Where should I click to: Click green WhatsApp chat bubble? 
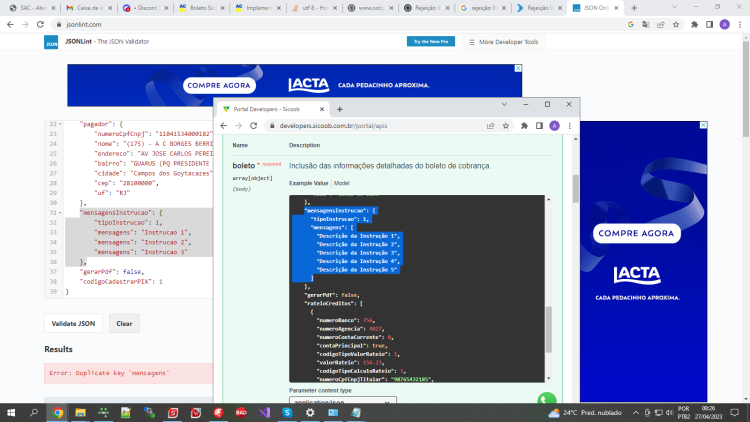click(x=547, y=398)
